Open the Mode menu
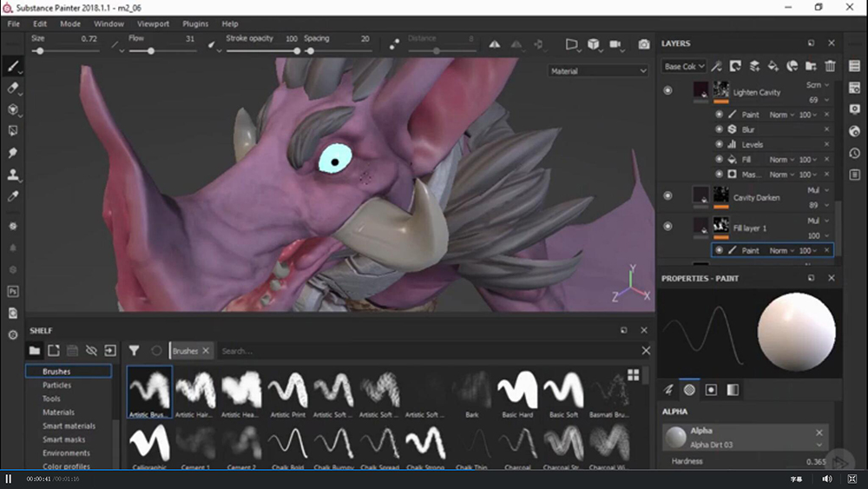 (x=70, y=23)
